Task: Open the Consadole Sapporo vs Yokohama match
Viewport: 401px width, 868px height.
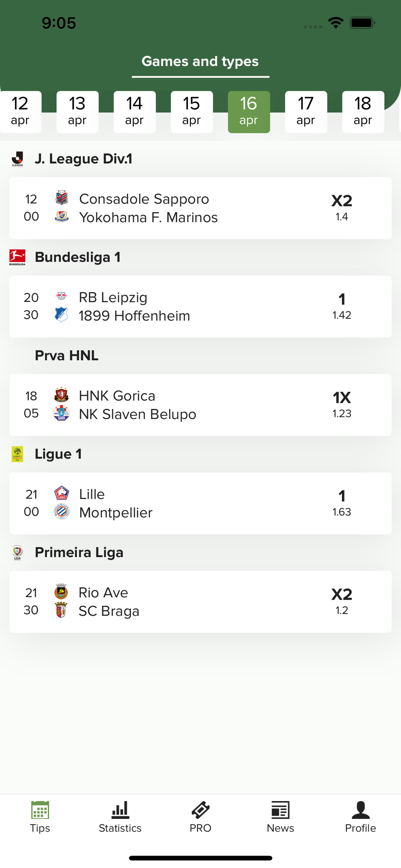Action: pyautogui.click(x=200, y=208)
